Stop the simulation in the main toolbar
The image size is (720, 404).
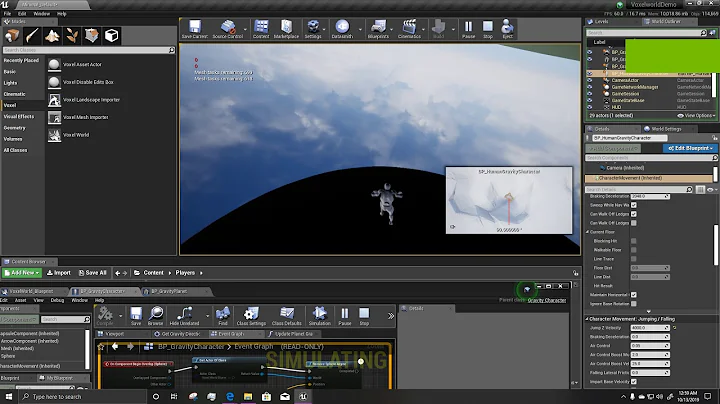click(x=488, y=28)
